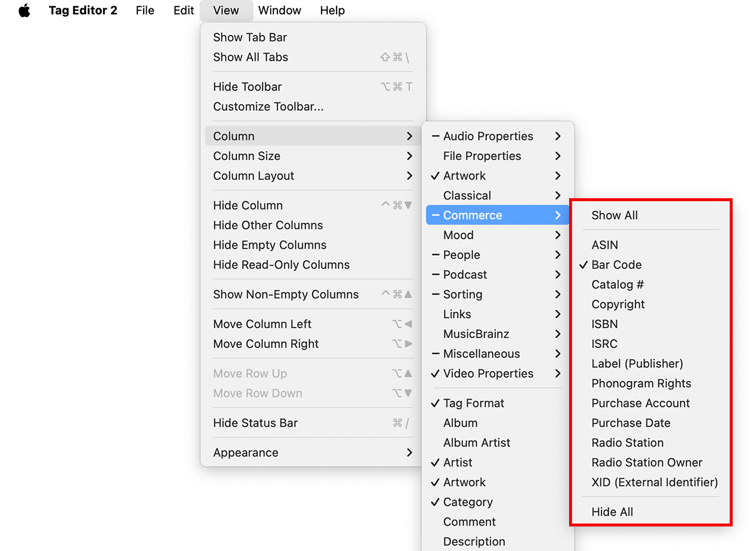
Task: Enable the Radio Station Owner column
Action: [650, 462]
